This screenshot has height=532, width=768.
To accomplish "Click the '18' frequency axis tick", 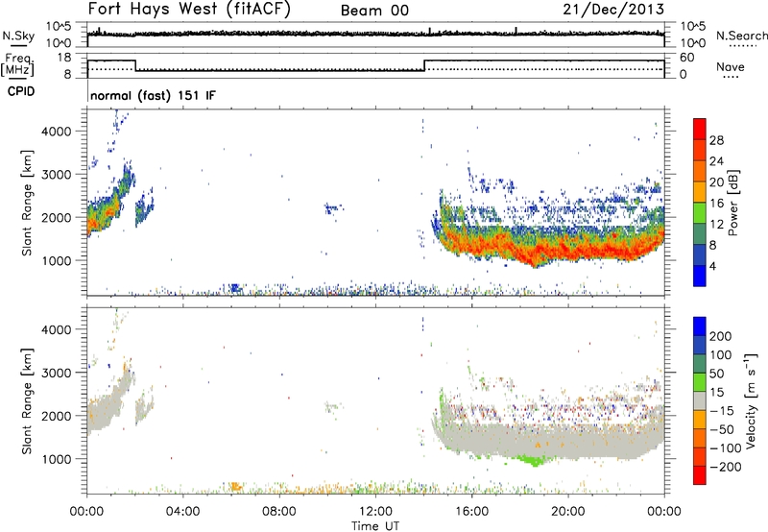I will point(64,58).
